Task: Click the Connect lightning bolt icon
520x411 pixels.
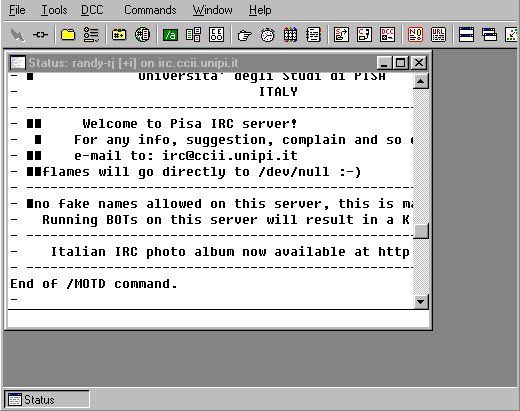Action: tap(17, 35)
